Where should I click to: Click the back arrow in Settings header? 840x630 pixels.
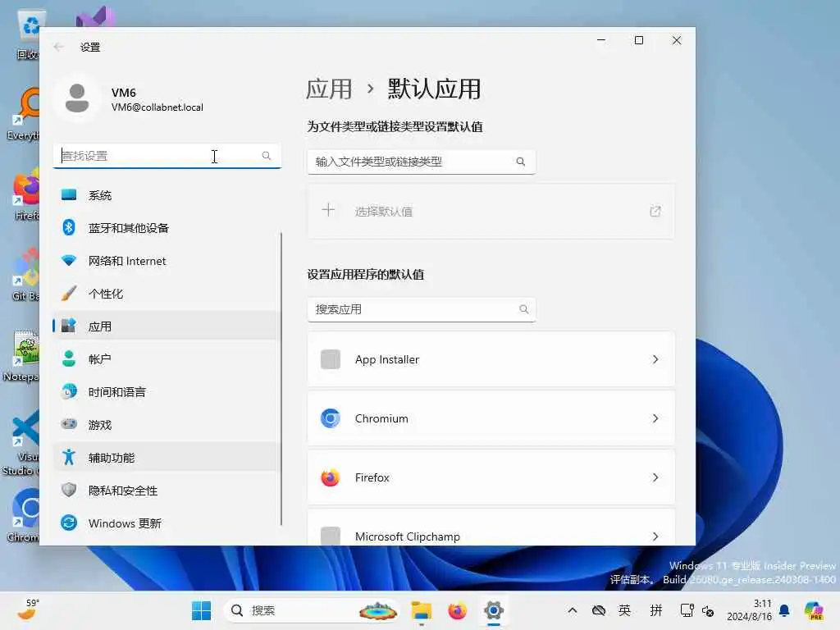58,47
